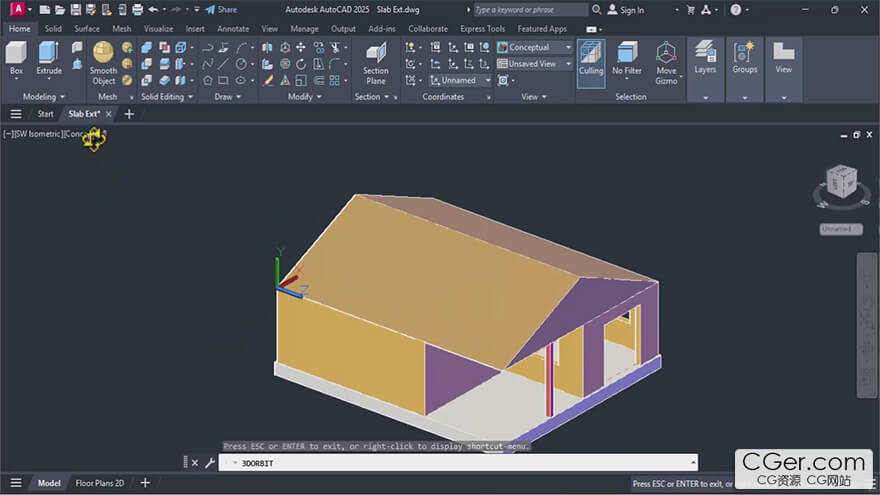Activate the Move modify tool
880x495 pixels.
click(x=301, y=48)
